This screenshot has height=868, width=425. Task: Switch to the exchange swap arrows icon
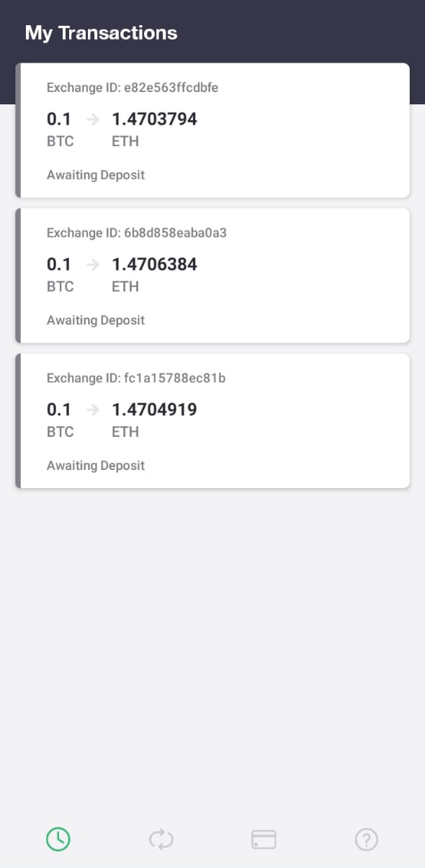[161, 839]
